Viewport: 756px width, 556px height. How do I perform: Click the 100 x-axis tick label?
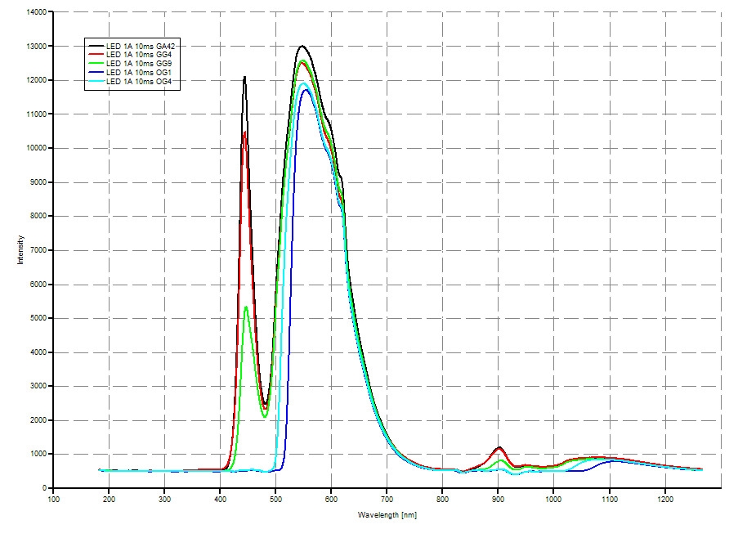point(54,499)
